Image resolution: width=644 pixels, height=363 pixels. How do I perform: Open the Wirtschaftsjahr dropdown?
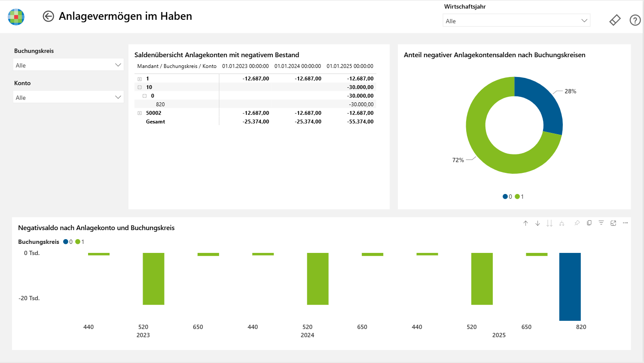tap(516, 21)
